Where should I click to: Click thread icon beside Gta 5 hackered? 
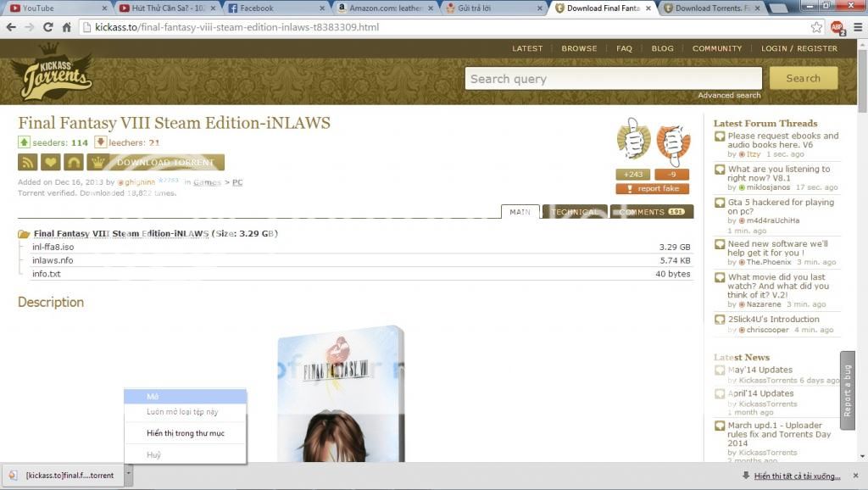tap(720, 203)
